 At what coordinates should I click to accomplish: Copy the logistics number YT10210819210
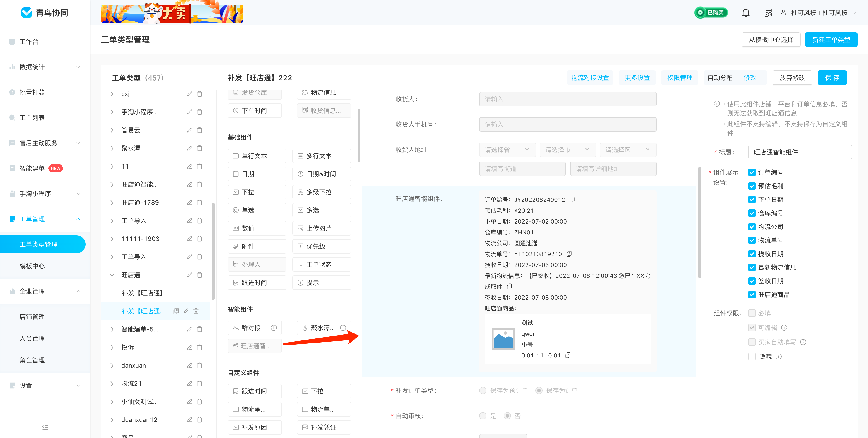pos(569,254)
